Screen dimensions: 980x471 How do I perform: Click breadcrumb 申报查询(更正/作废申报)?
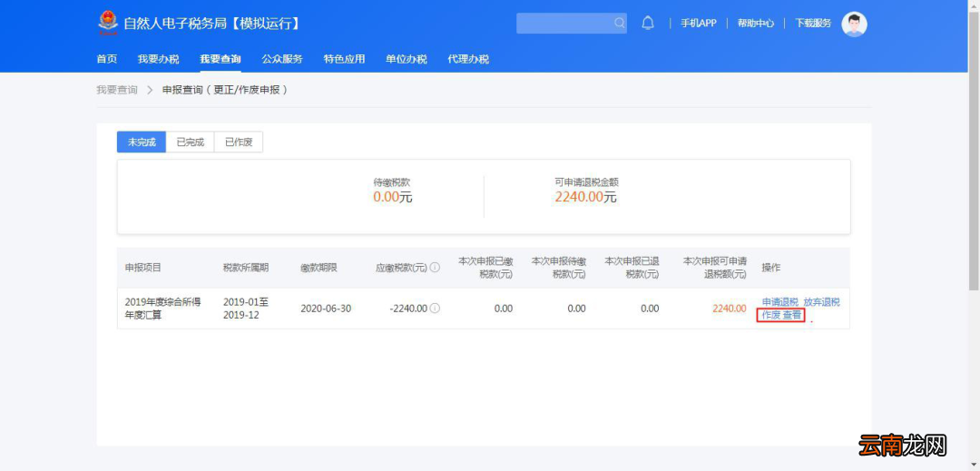point(226,90)
